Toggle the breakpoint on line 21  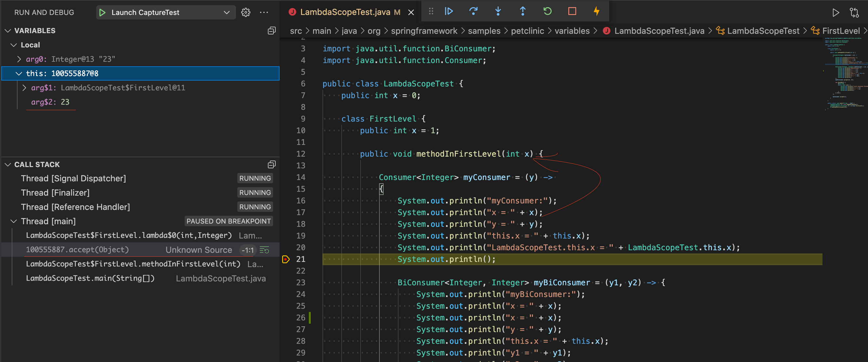(286, 259)
